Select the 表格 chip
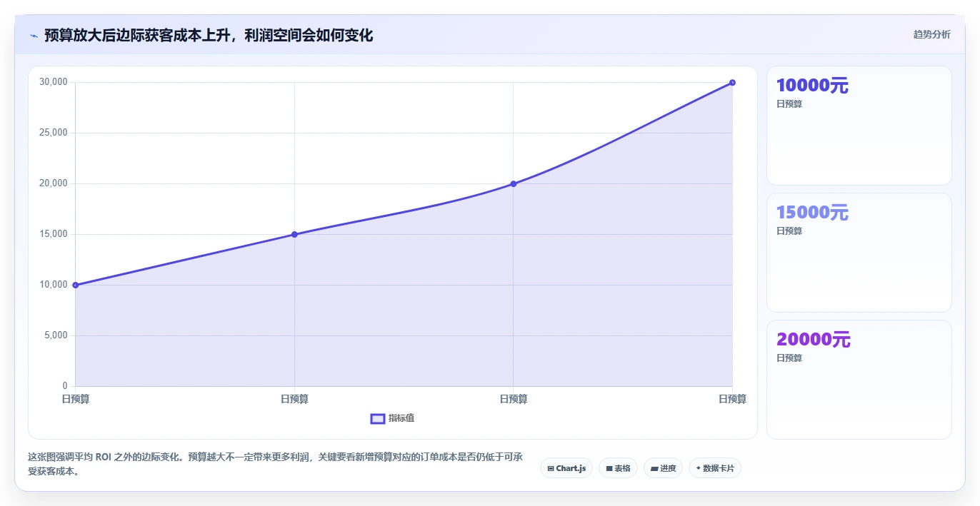 pos(618,468)
